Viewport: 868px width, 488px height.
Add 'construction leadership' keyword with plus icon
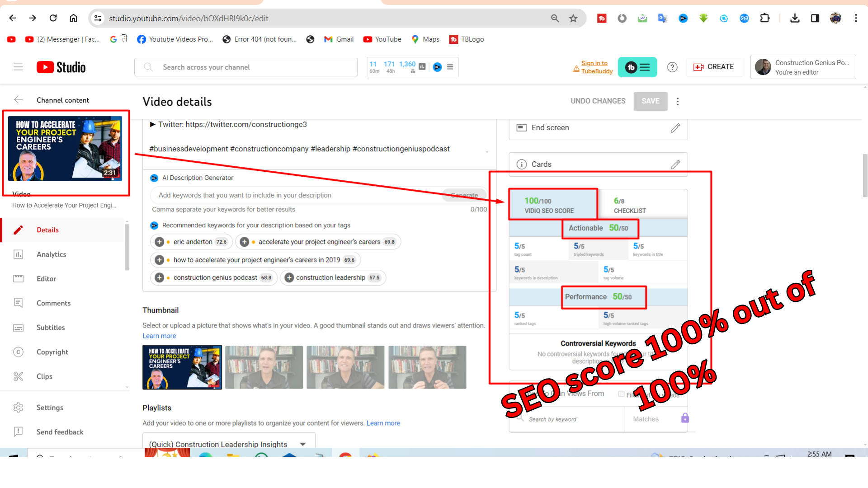click(x=289, y=277)
